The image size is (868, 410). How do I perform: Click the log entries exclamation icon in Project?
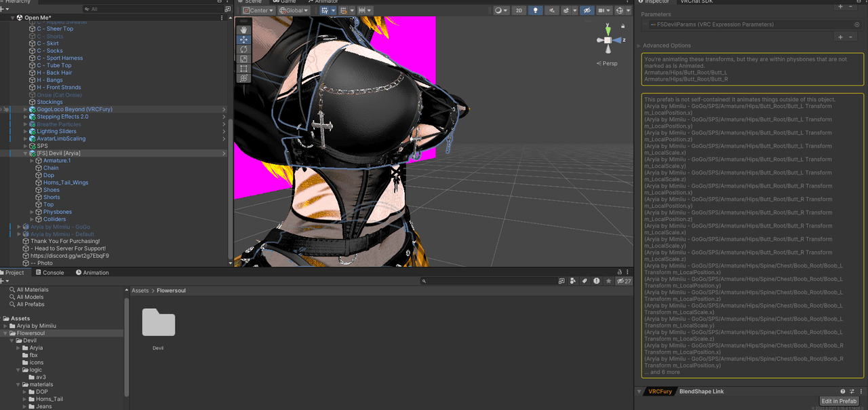tap(597, 281)
